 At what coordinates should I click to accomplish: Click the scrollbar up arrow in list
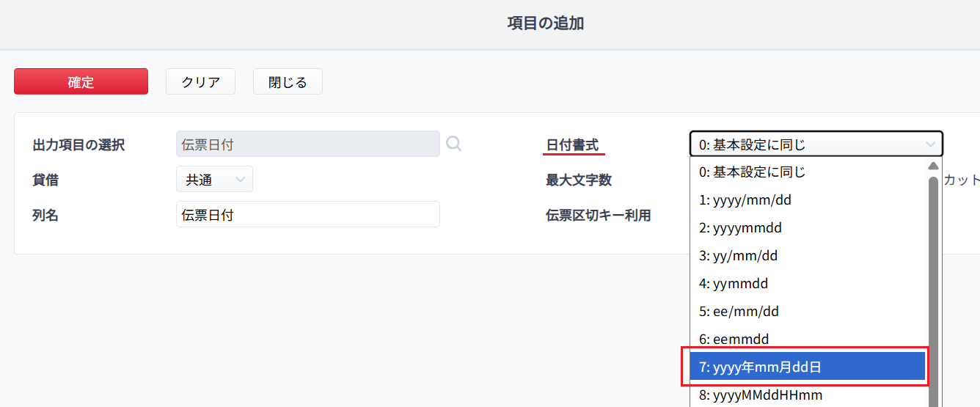[933, 166]
